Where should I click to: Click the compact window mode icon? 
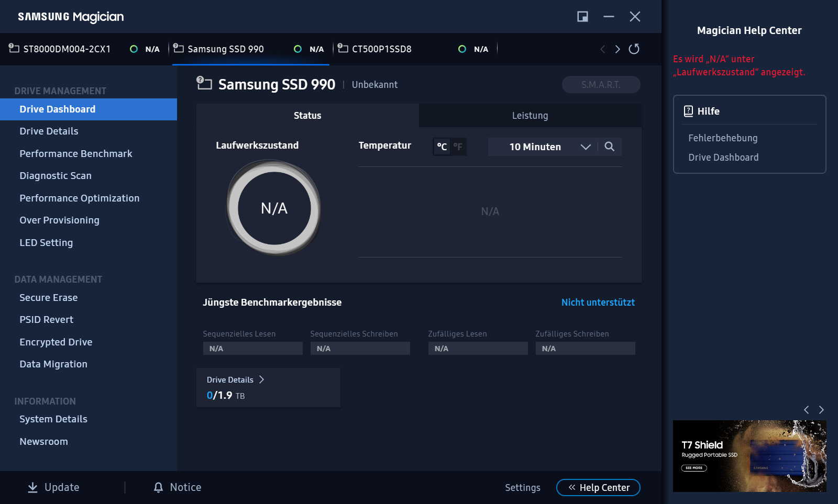(582, 17)
